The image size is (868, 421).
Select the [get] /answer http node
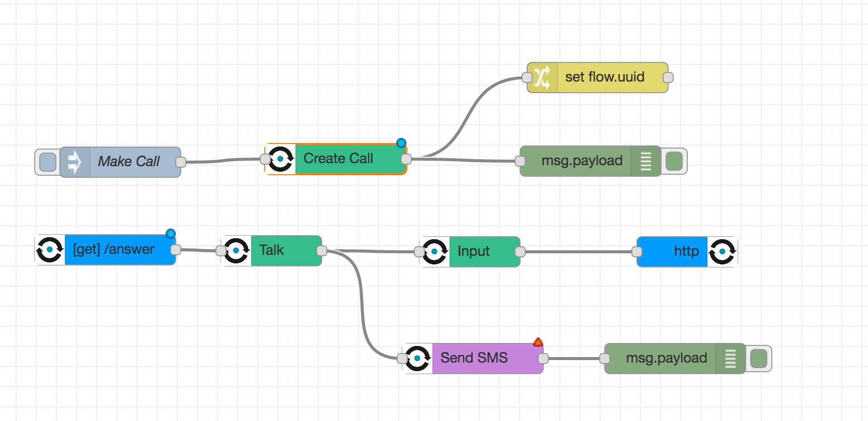point(105,250)
